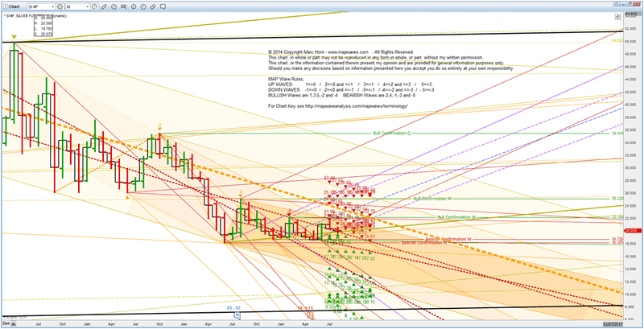Click the symbol lookup icon beside SI #F
This screenshot has width=644, height=329.
60,6
